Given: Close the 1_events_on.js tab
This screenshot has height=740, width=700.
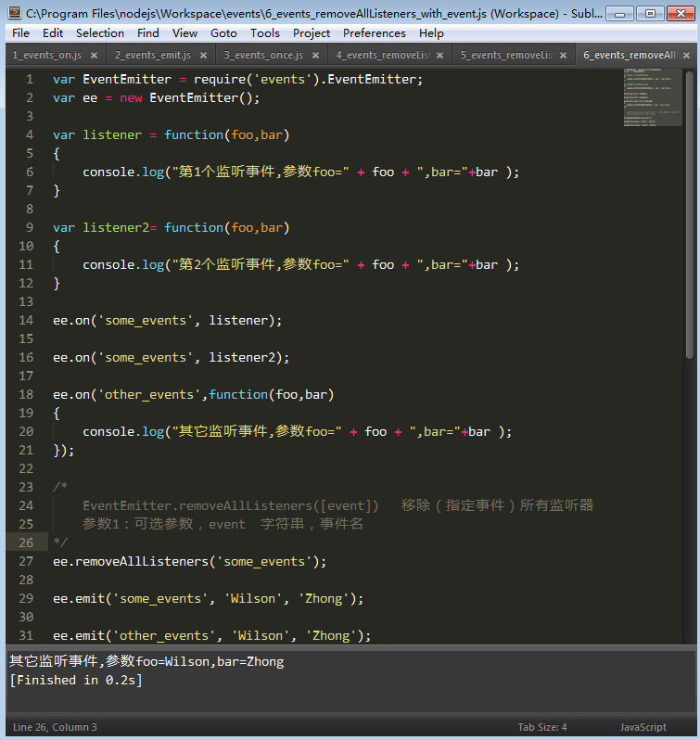Looking at the screenshot, I should click(94, 56).
